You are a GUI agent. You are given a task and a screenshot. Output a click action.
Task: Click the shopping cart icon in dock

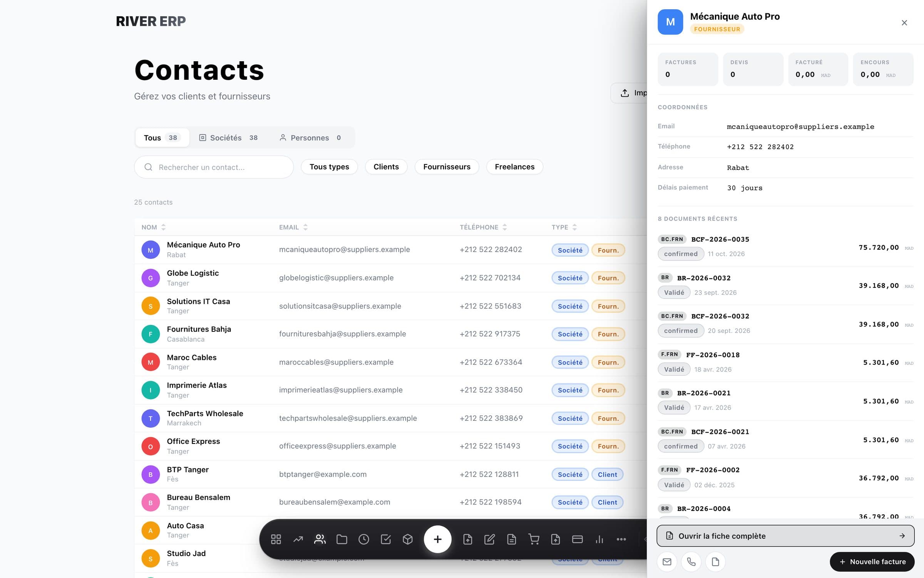(534, 539)
